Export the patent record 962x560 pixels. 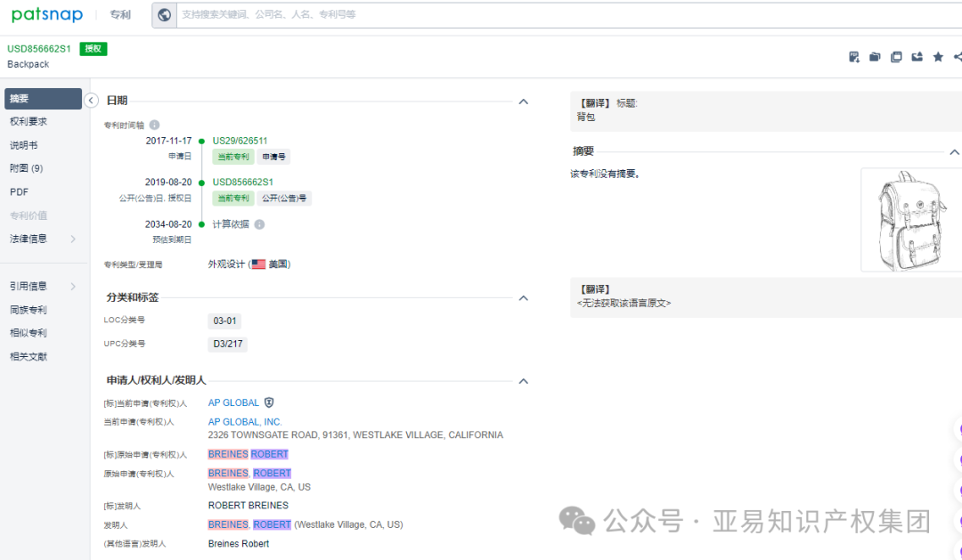pos(917,56)
